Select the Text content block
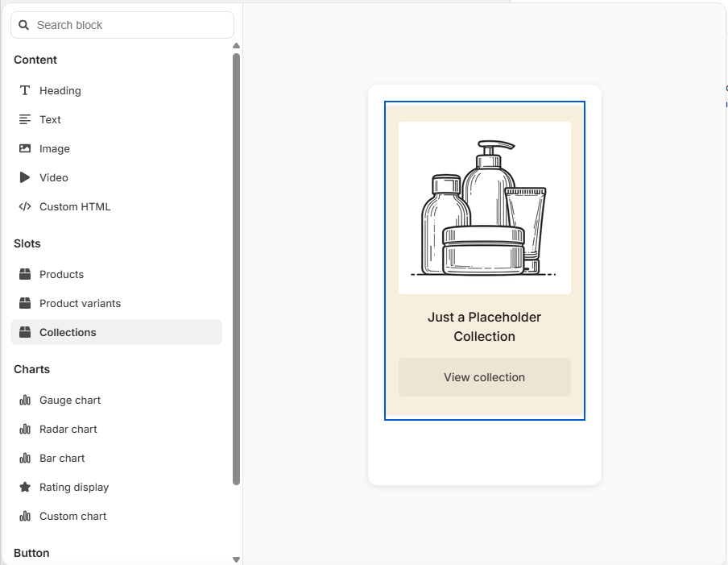 pyautogui.click(x=51, y=119)
